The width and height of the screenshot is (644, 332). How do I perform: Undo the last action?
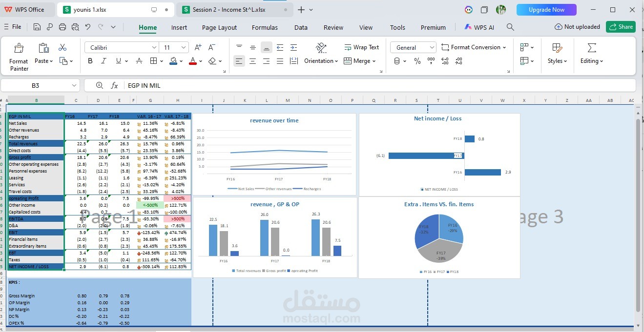(x=88, y=27)
